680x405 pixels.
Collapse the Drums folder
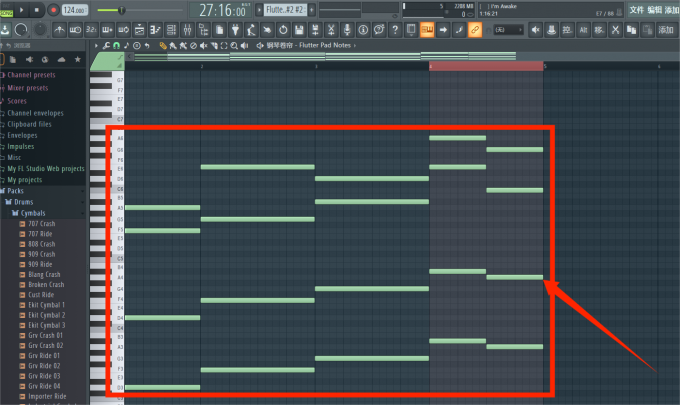(x=19, y=202)
